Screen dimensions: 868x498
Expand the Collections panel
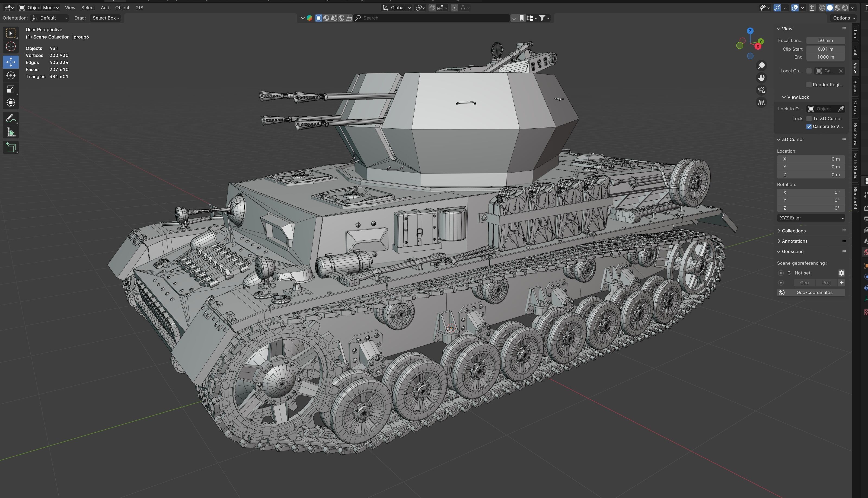point(793,231)
